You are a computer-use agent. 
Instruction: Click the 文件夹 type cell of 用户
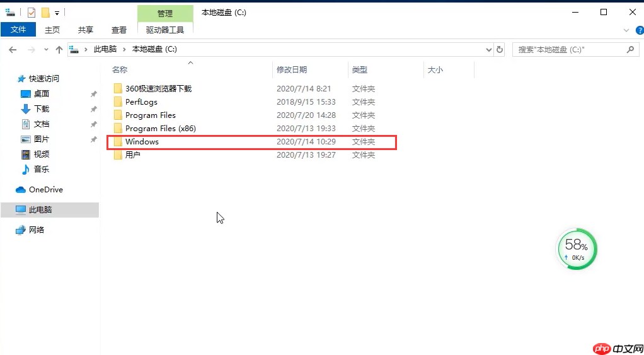click(364, 155)
